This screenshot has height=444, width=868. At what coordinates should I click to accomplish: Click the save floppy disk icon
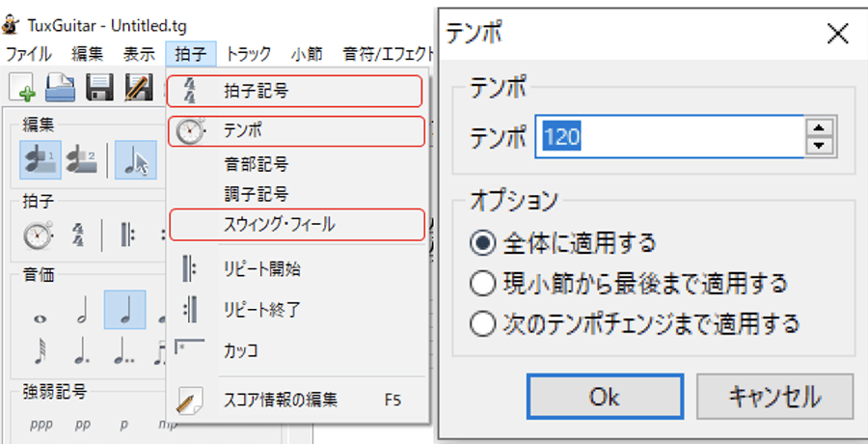[x=100, y=88]
